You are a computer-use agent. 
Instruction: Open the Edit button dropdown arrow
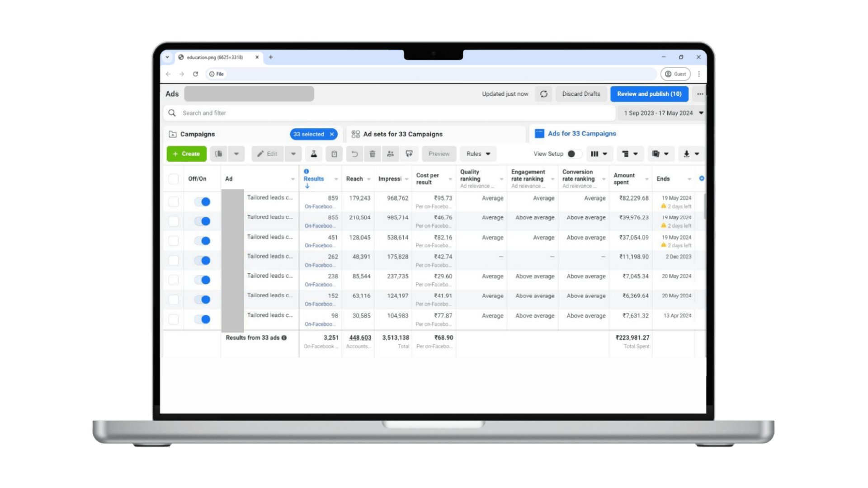pos(293,154)
